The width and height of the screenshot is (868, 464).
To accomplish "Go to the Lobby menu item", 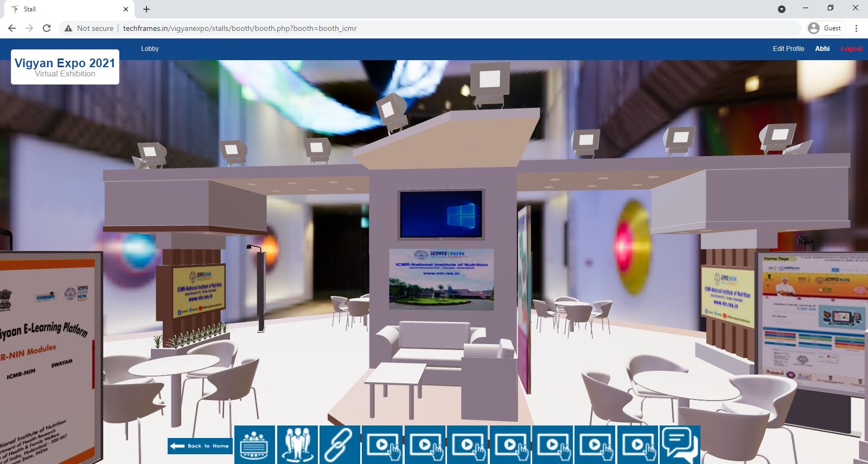I will (x=150, y=49).
